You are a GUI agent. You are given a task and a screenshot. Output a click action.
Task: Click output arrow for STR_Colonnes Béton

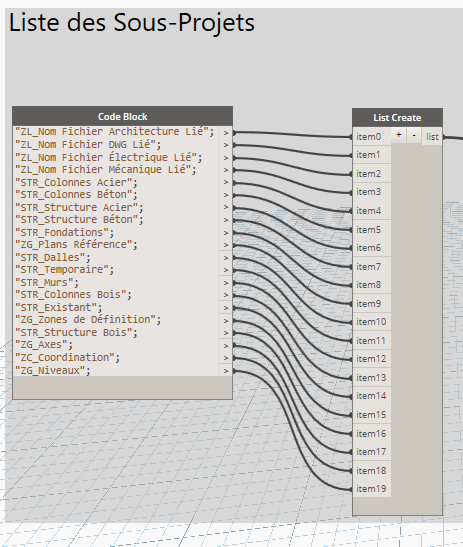(226, 195)
